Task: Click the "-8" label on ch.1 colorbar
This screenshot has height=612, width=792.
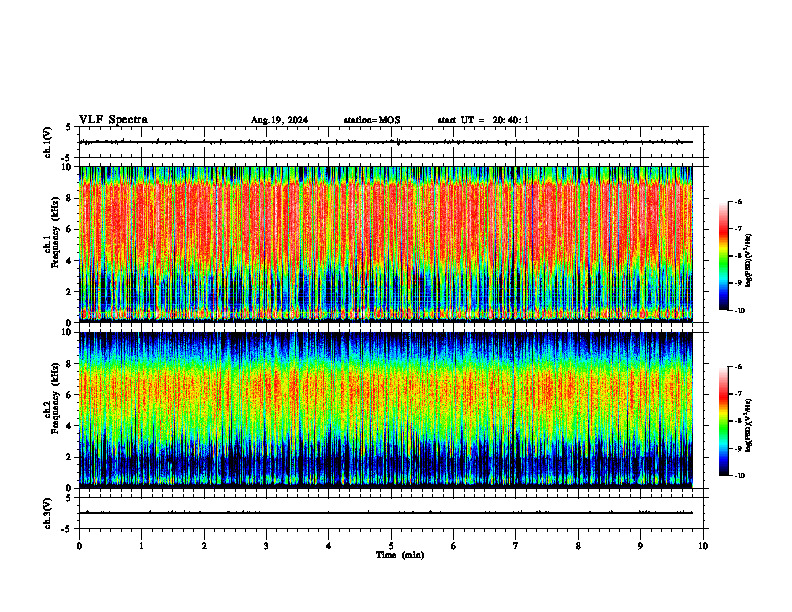Action: [x=738, y=256]
